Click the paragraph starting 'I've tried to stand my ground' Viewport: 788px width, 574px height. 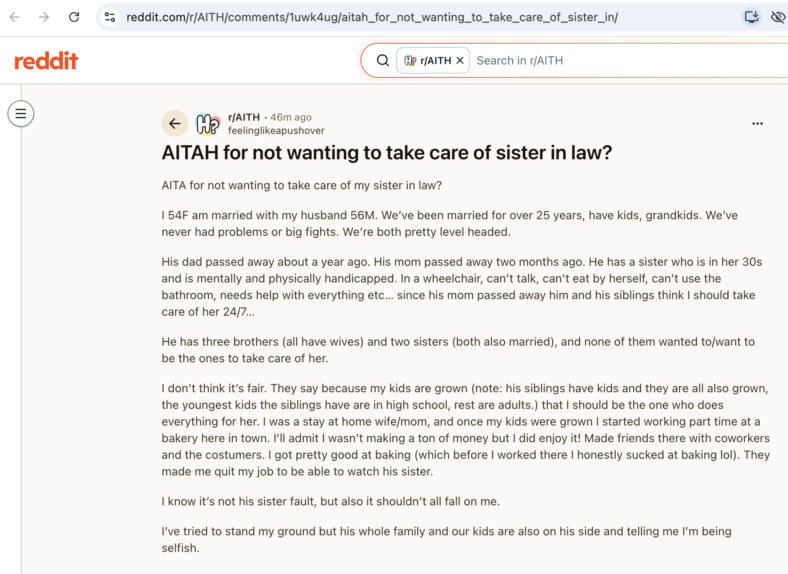446,539
